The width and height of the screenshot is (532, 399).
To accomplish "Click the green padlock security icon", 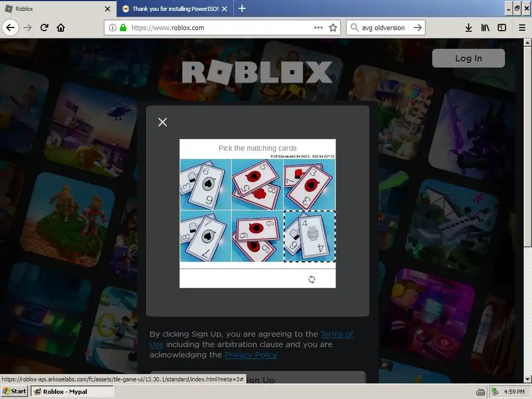I will point(123,28).
